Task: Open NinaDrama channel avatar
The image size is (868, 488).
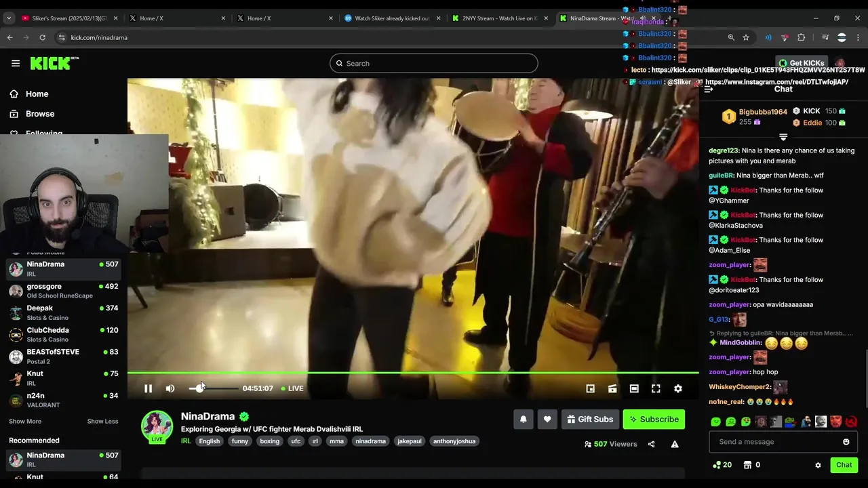Action: 157,427
